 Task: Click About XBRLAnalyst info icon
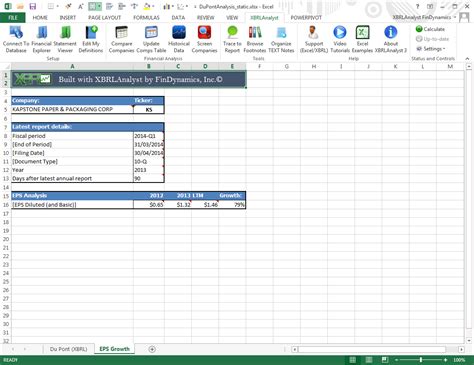(391, 39)
